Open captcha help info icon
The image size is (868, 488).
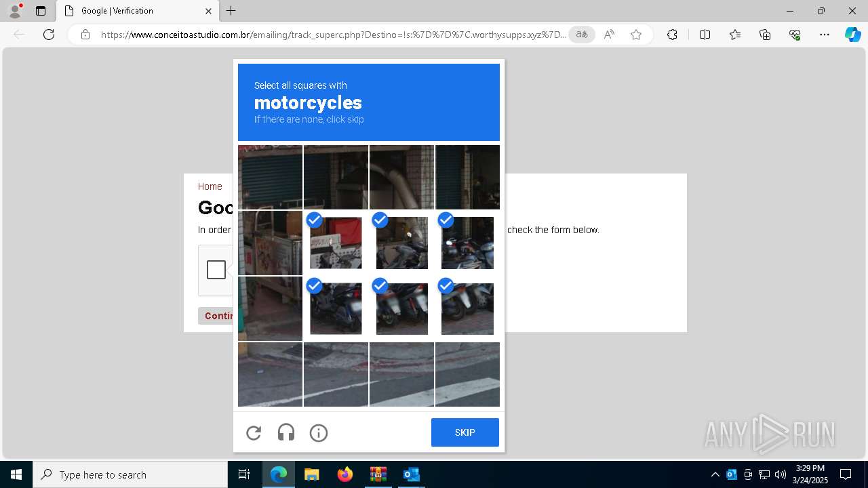319,433
